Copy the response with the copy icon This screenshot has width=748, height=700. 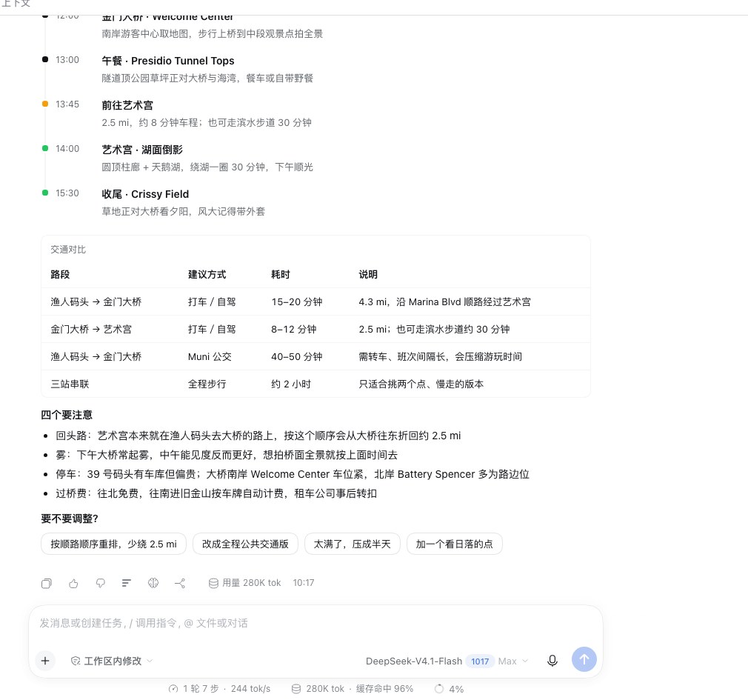pos(46,583)
